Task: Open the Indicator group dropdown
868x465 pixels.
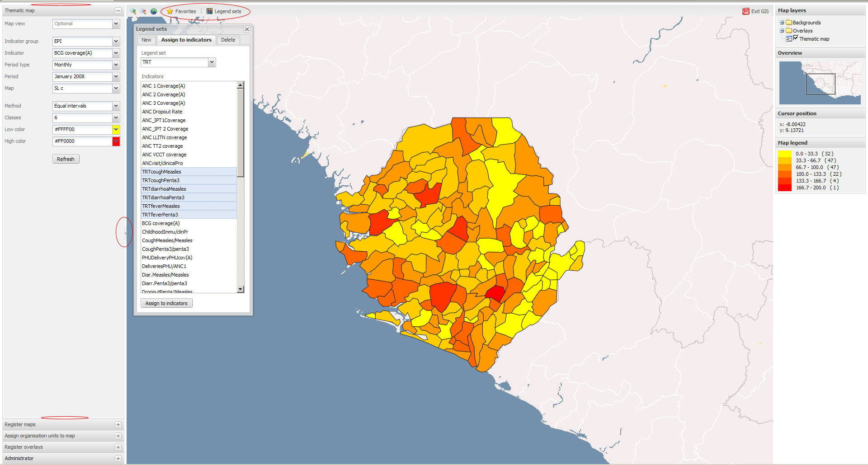Action: tap(116, 42)
